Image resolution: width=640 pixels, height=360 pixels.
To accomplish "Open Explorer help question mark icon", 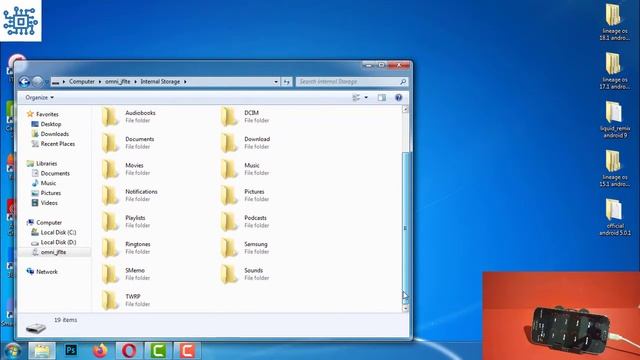I will 398,98.
